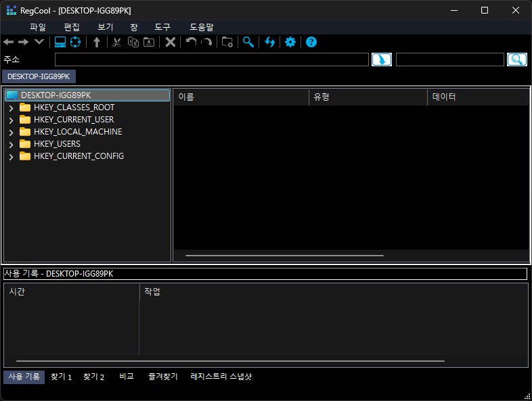The image size is (532, 401).
Task: Click the HKEY_USERS folder icon
Action: tap(25, 144)
